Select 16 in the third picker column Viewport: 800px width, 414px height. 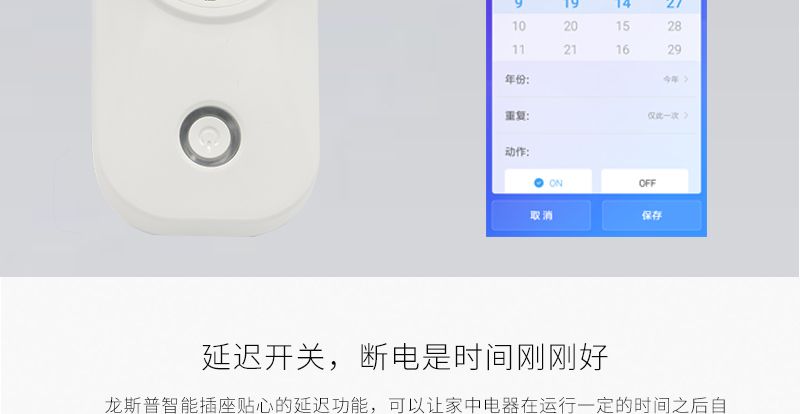tap(622, 50)
